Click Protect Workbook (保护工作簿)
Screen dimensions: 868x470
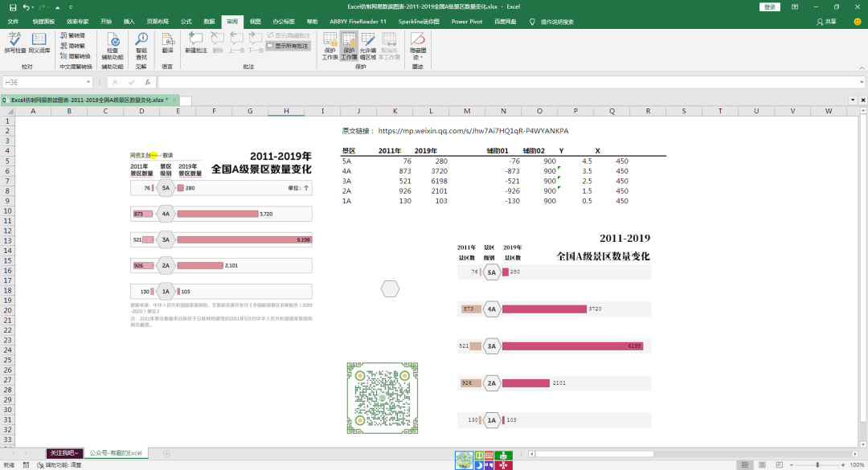click(349, 46)
